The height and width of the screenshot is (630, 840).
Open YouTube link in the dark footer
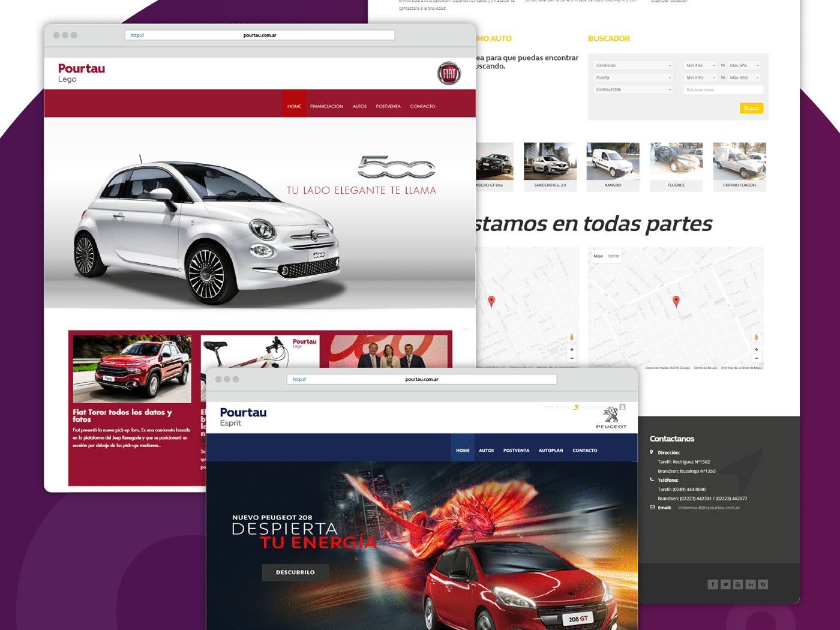[738, 584]
